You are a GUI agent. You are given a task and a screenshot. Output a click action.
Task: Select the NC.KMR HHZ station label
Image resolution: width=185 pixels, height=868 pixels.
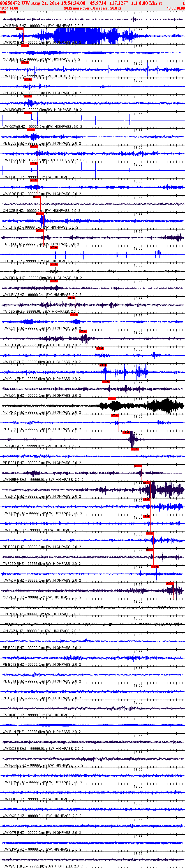[x=42, y=412]
